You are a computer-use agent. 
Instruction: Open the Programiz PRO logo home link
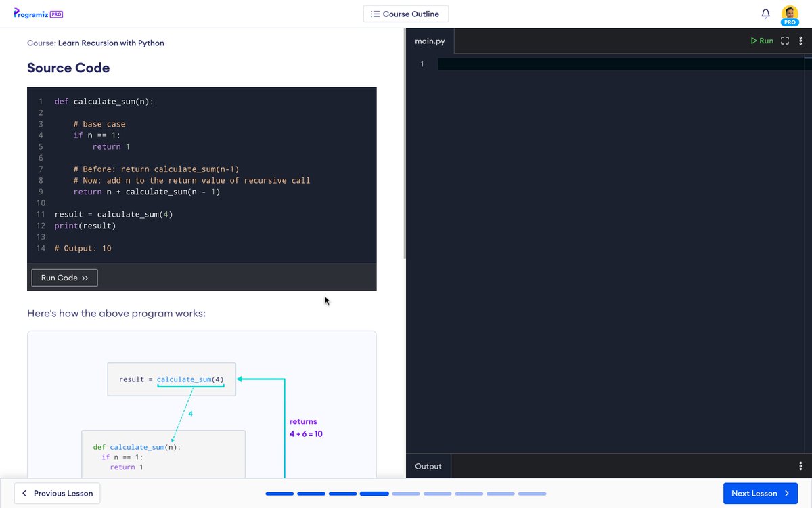(x=38, y=14)
